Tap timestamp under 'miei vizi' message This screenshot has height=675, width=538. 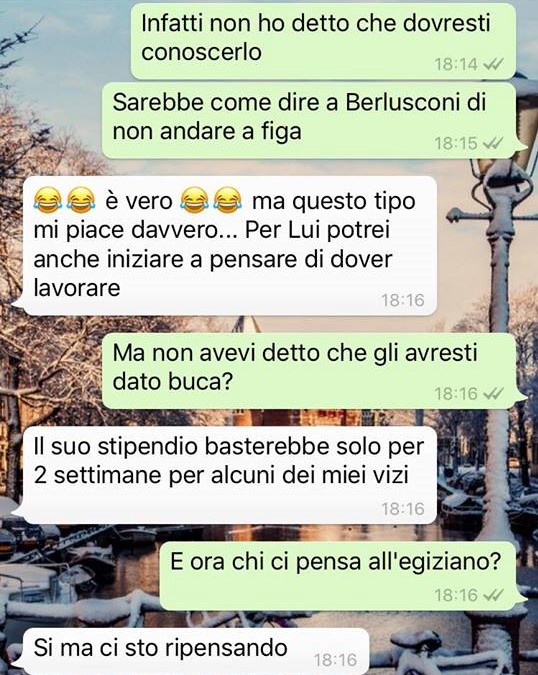403,509
